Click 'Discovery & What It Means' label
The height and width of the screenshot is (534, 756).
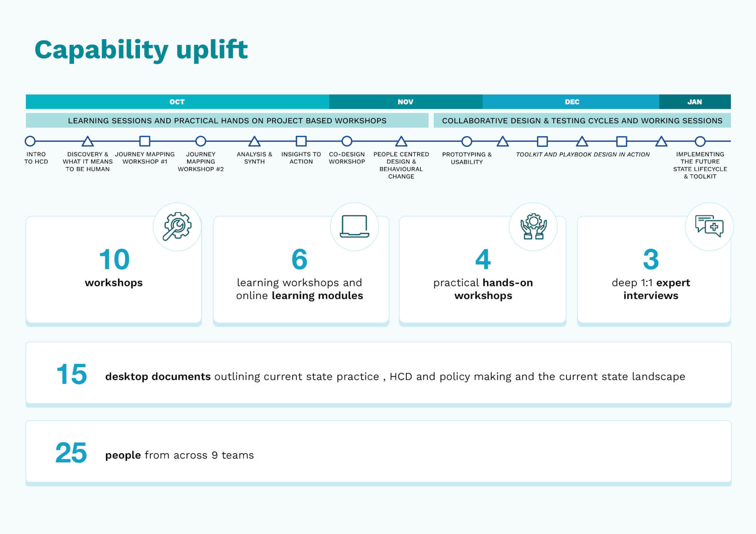point(87,161)
